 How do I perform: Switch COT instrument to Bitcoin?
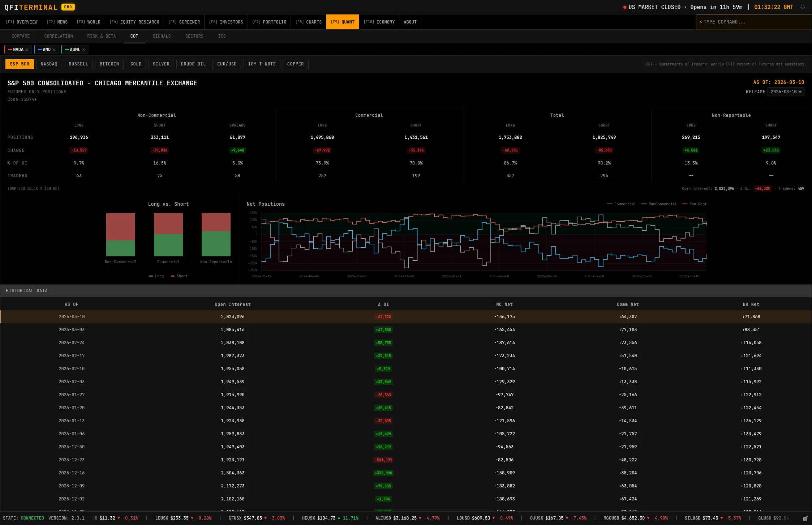(109, 64)
